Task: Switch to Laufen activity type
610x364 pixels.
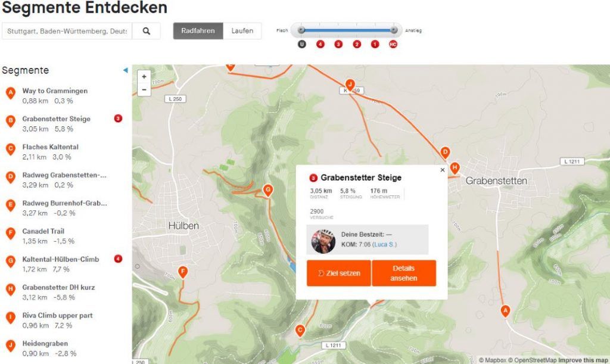Action: click(x=242, y=31)
